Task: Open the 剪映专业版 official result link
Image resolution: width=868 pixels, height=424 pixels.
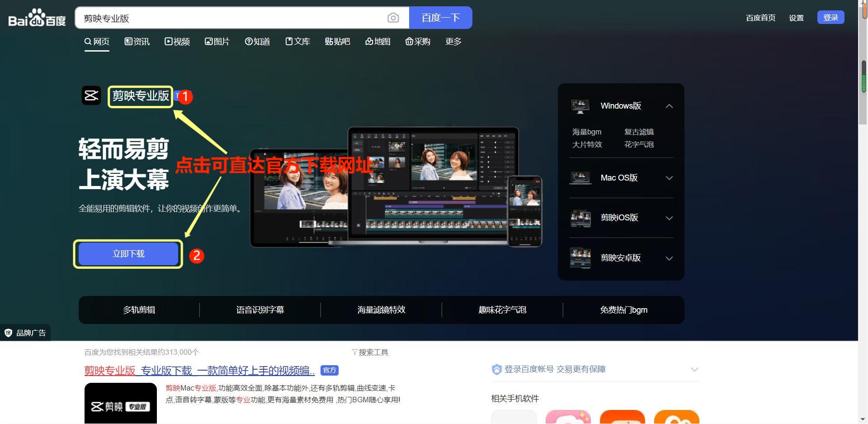Action: [199, 370]
